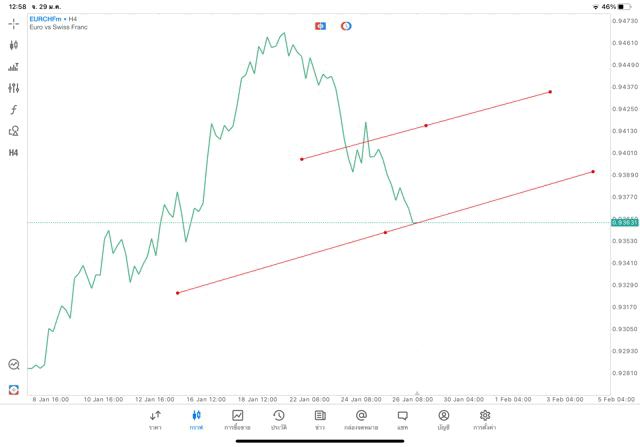Tap the red-blue app icon at bottom left

[x=14, y=389]
